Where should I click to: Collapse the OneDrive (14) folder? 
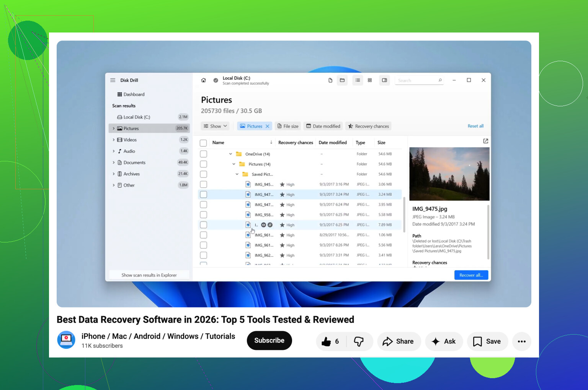[230, 154]
